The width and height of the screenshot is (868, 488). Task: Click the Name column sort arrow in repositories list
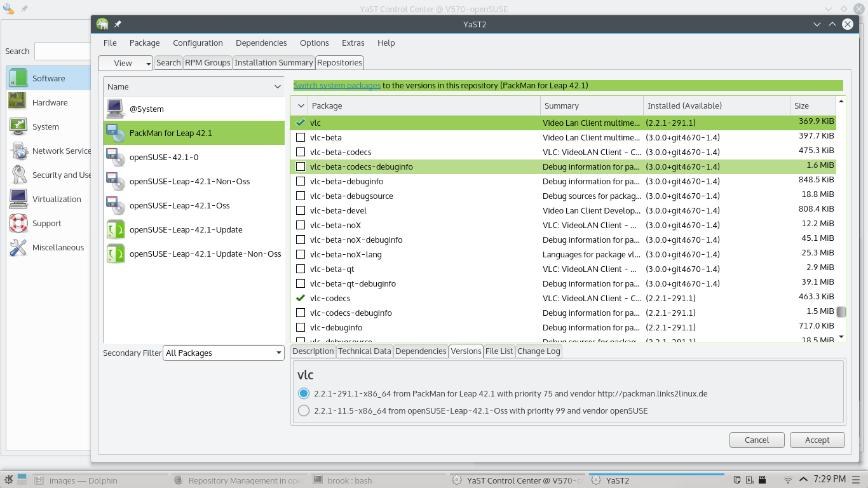(278, 86)
